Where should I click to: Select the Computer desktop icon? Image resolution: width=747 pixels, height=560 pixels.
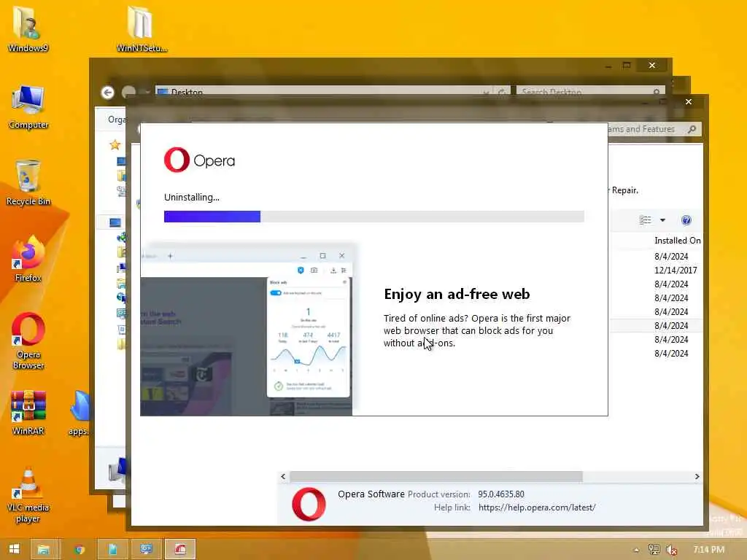pyautogui.click(x=28, y=106)
